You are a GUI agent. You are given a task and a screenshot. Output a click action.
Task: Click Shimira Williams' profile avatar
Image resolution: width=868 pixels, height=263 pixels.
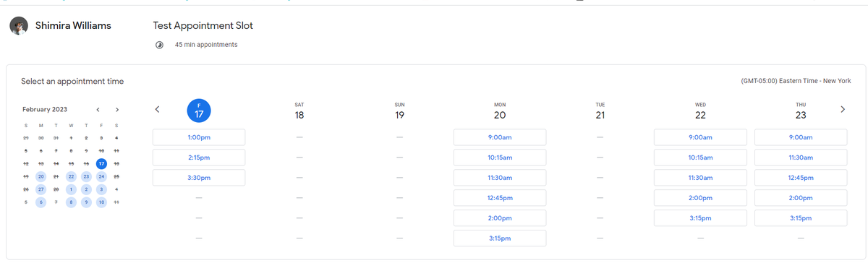(x=18, y=26)
